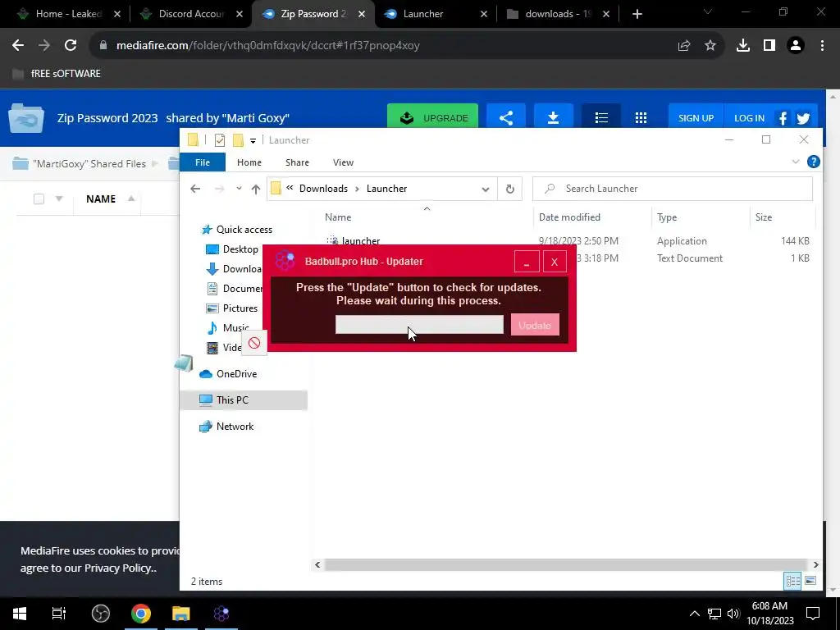Open OBS Studio from taskbar

click(x=101, y=614)
